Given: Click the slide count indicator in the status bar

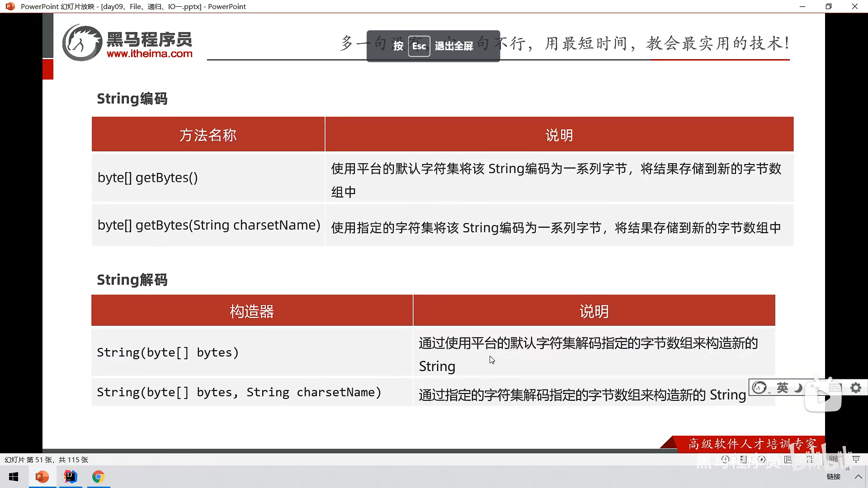Looking at the screenshot, I should (x=46, y=460).
